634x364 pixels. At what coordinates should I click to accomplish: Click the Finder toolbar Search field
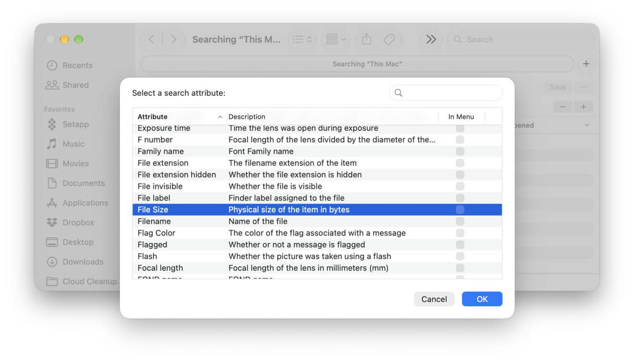520,40
